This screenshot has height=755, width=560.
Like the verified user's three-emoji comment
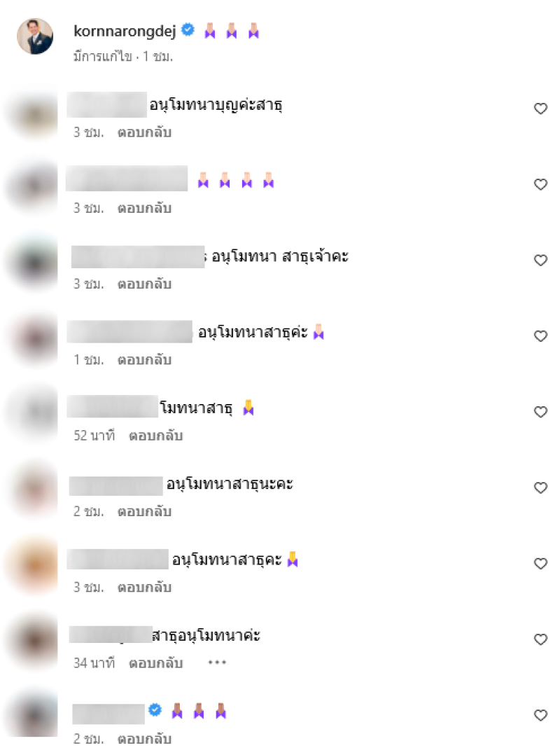pyautogui.click(x=541, y=715)
